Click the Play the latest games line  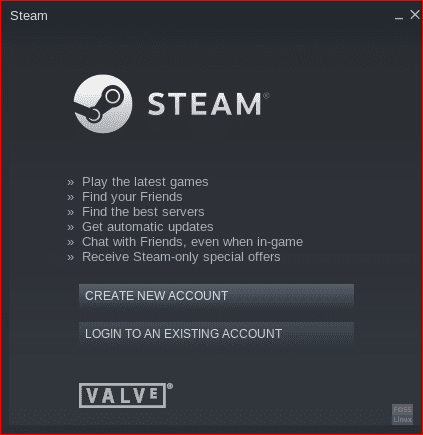pyautogui.click(x=145, y=182)
